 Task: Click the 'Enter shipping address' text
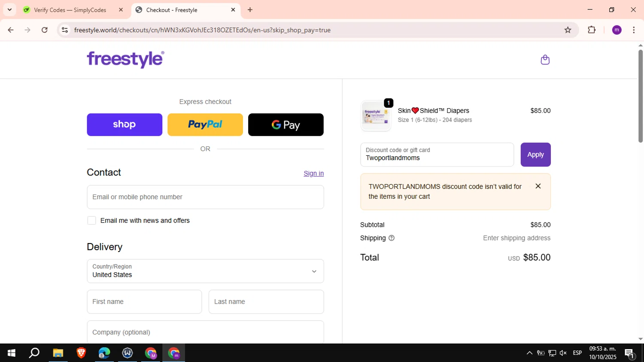pyautogui.click(x=516, y=238)
